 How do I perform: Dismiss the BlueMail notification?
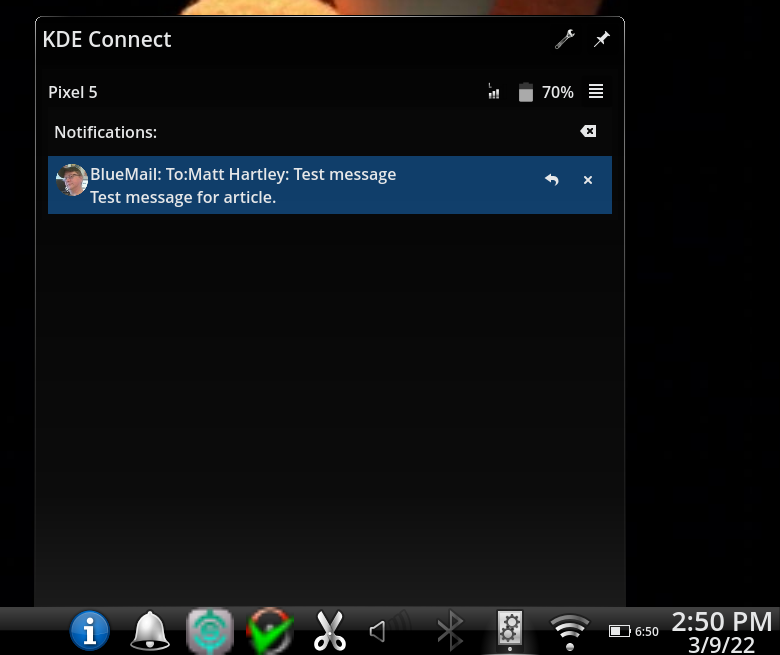coord(588,180)
